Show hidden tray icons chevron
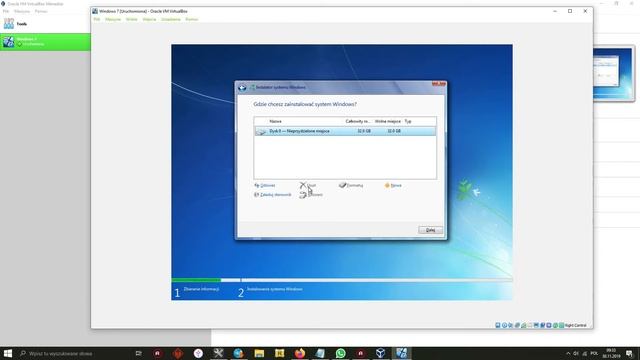 click(568, 353)
